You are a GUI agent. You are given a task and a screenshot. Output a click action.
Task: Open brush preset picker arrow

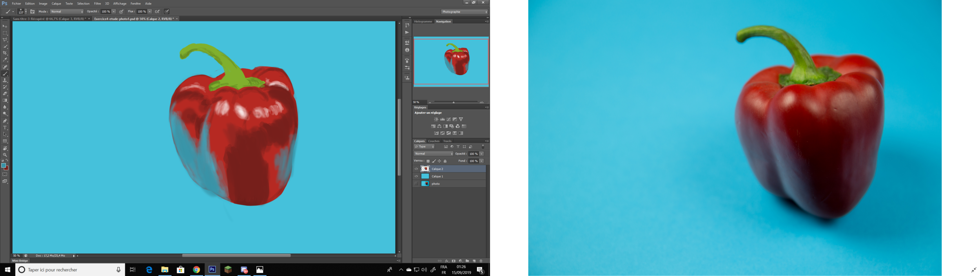pyautogui.click(x=26, y=12)
